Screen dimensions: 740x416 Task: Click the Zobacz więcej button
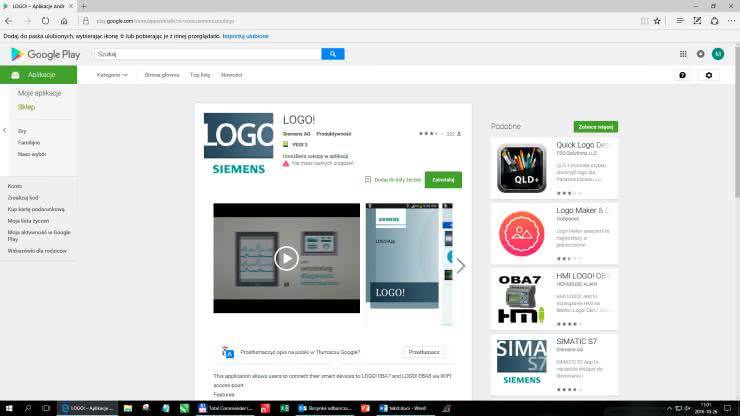[595, 127]
